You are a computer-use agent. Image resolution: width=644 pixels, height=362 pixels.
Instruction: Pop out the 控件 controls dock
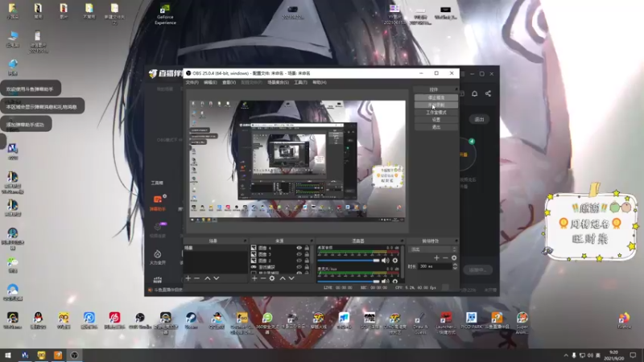(456, 89)
